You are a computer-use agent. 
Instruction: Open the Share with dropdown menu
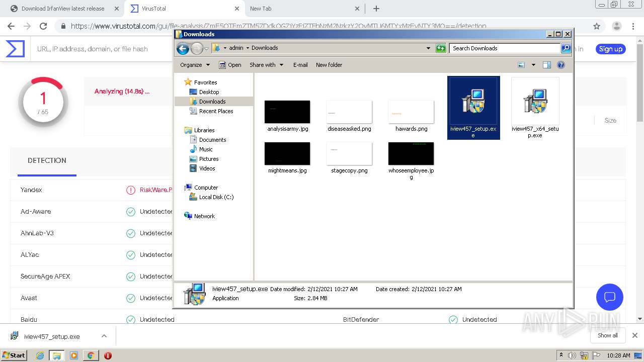(267, 65)
